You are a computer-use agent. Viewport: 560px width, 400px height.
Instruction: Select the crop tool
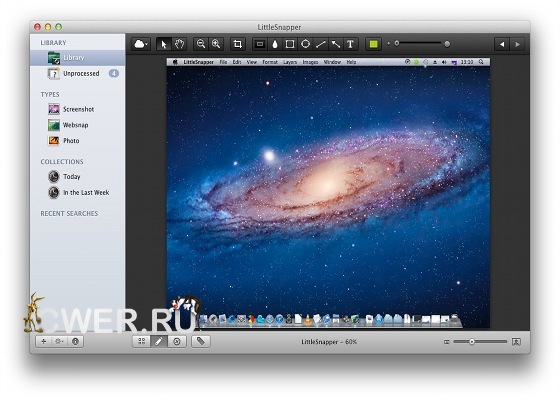(x=238, y=44)
